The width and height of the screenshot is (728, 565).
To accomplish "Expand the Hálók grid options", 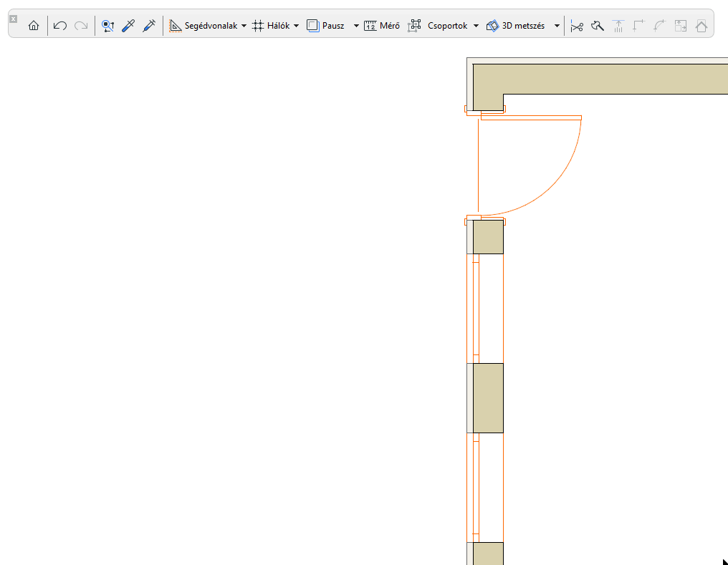I will point(296,25).
